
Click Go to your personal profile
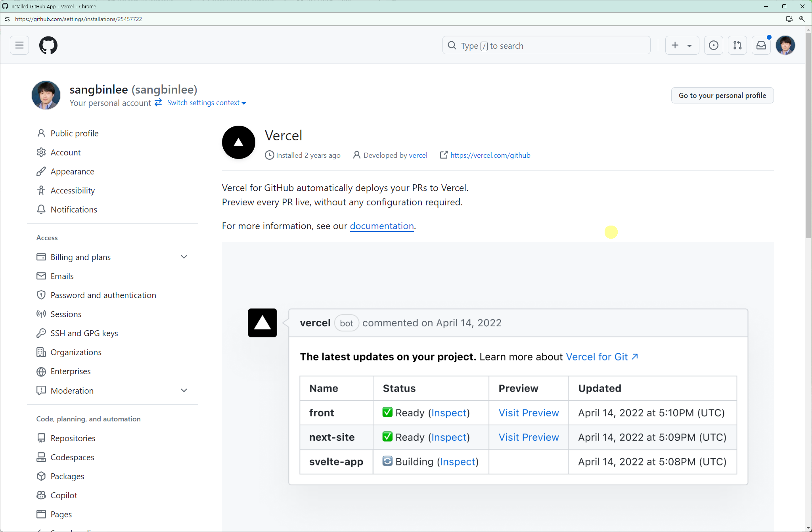722,95
